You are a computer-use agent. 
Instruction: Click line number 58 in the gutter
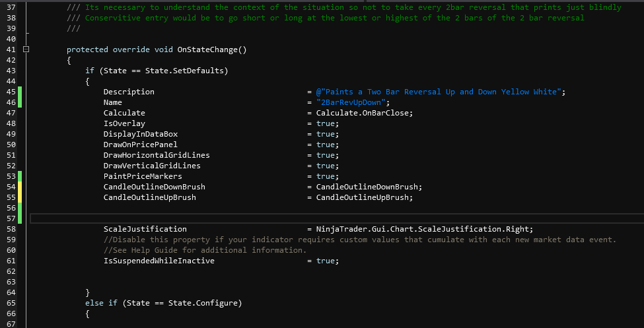pyautogui.click(x=11, y=229)
